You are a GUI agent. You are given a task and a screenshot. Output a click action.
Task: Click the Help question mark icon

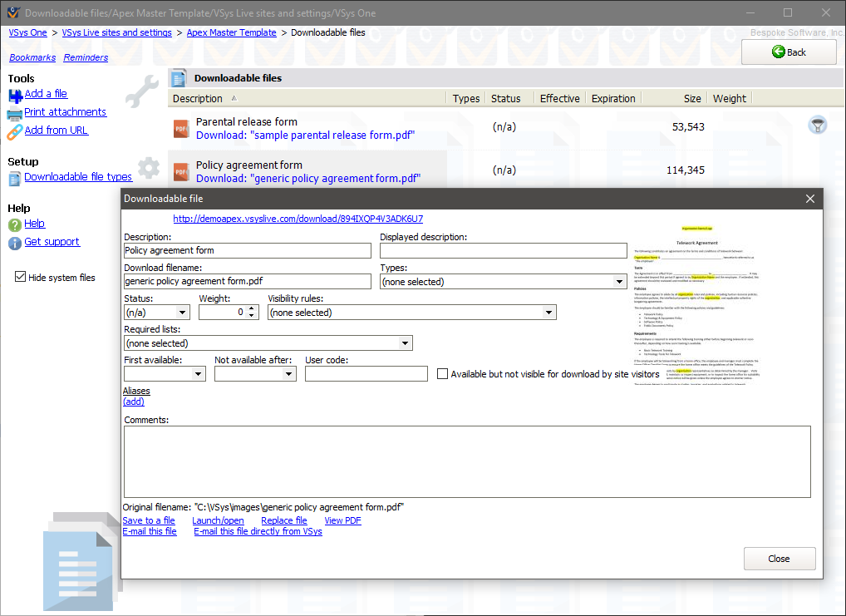point(15,224)
